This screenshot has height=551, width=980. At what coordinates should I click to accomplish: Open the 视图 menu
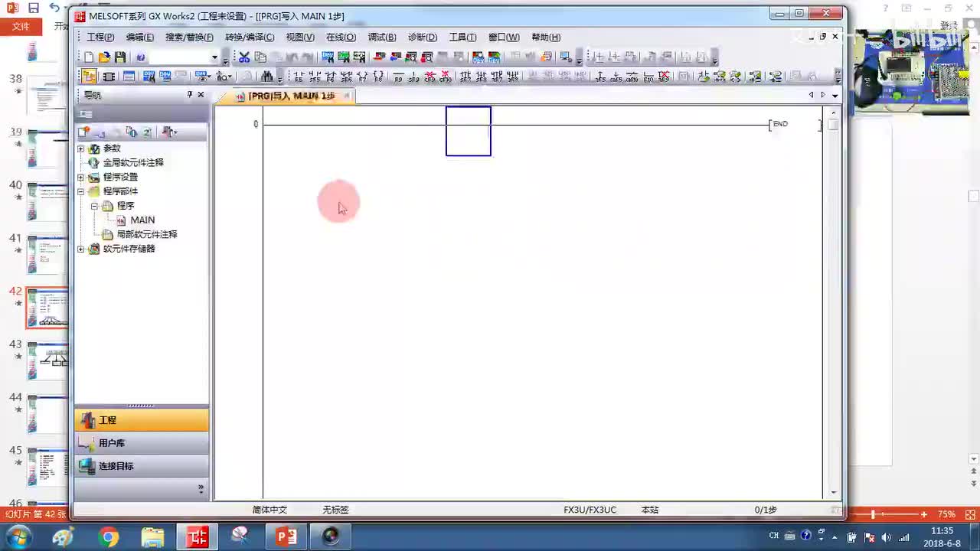coord(300,37)
